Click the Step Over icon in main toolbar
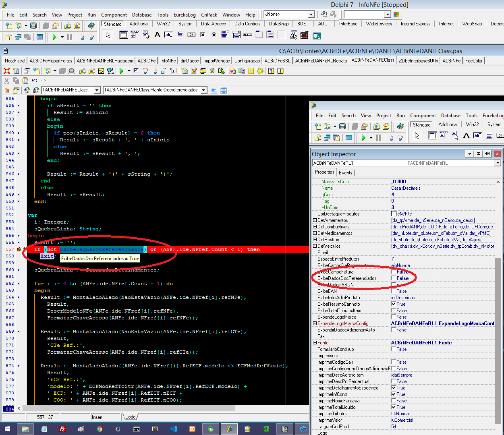Screen dimensions: 504x435 [92, 37]
